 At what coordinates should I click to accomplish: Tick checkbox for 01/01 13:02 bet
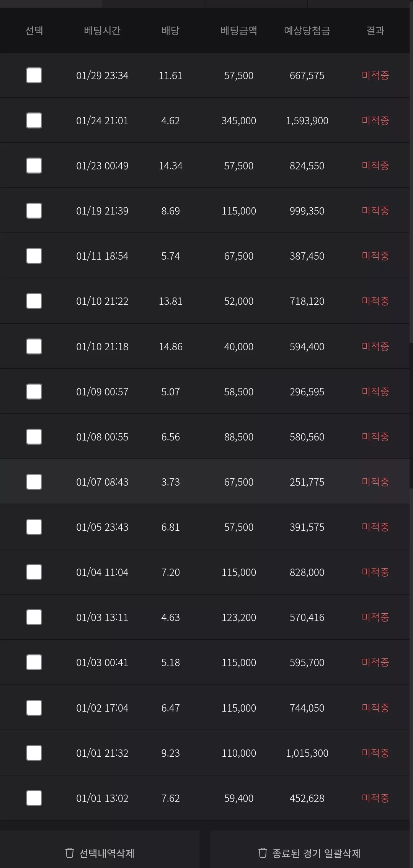[34, 798]
